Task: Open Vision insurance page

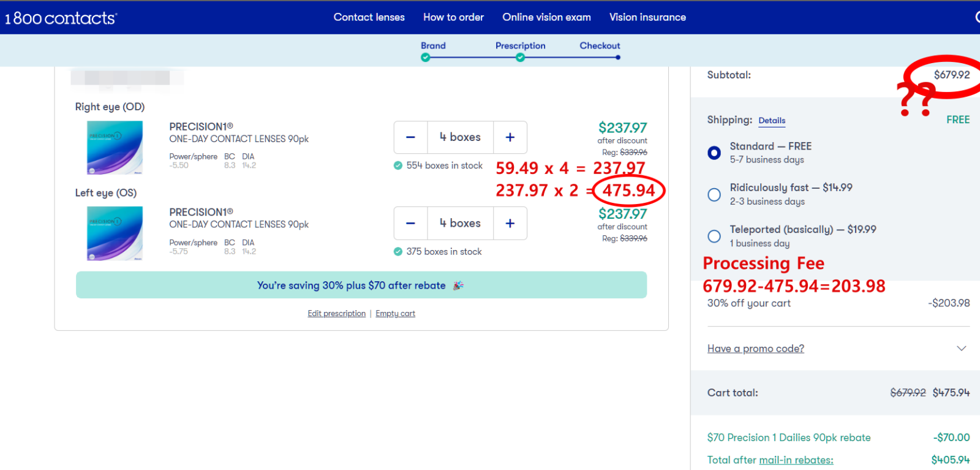Action: [647, 17]
